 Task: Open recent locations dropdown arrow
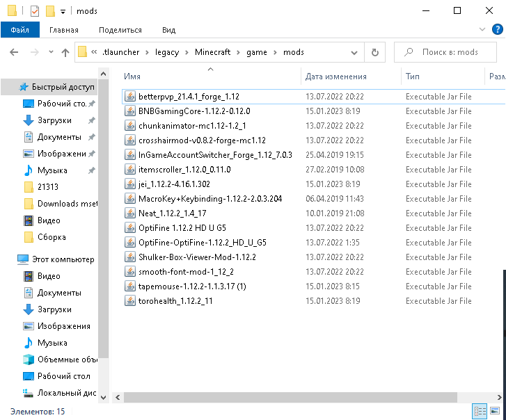point(51,52)
